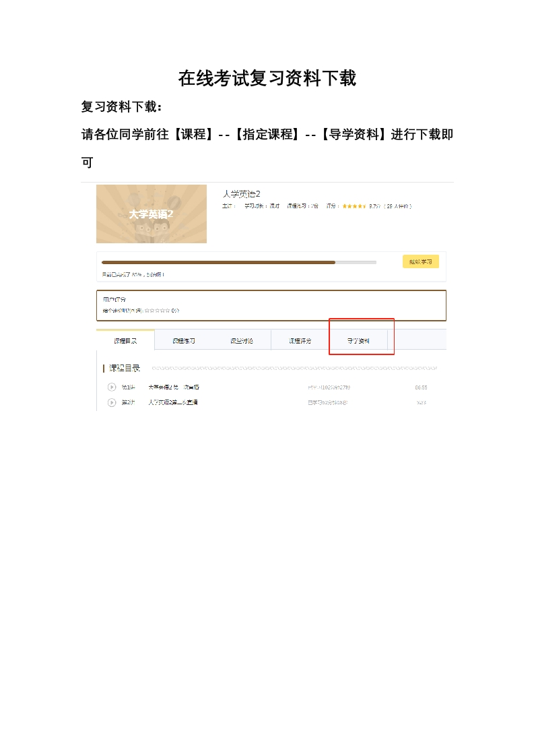Select the 课堂讨论 tab
Viewport: 534px width, 756px height.
(242, 340)
